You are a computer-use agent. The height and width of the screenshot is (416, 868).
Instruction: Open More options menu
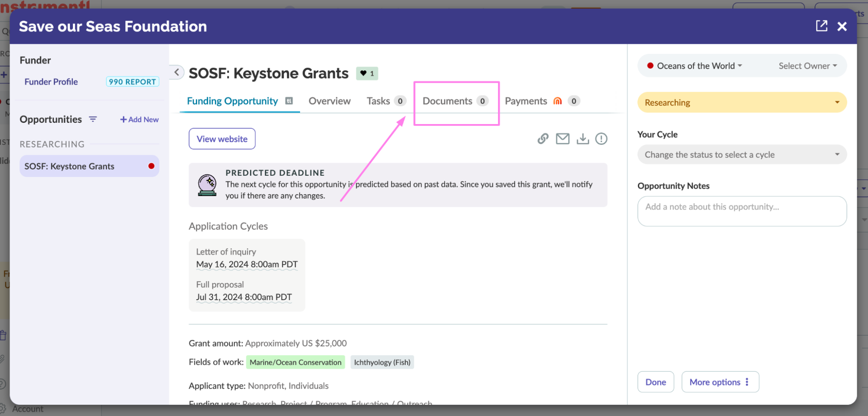pyautogui.click(x=720, y=382)
